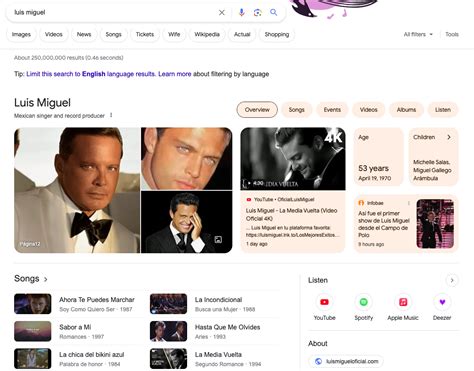
Task: Open the Hasta Que Me Olvides song thumbnail
Action: [x=168, y=331]
